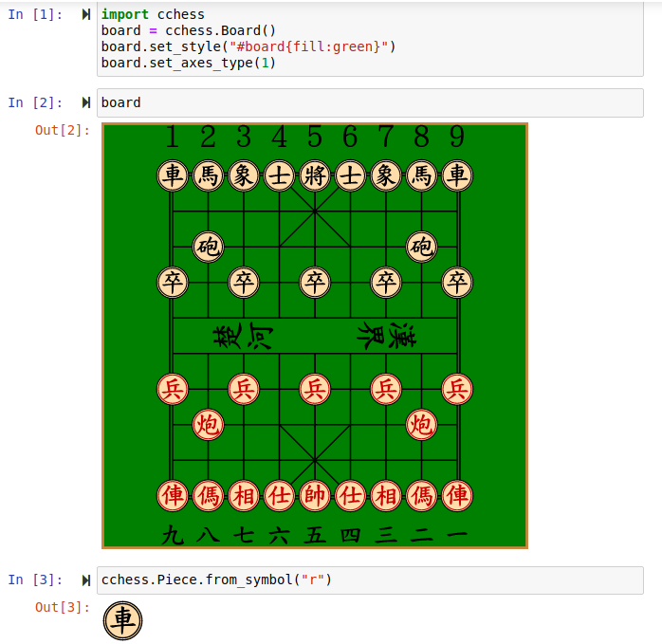This screenshot has height=644, width=662.
Task: Run the In [3] cell via run icon
Action: (86, 580)
